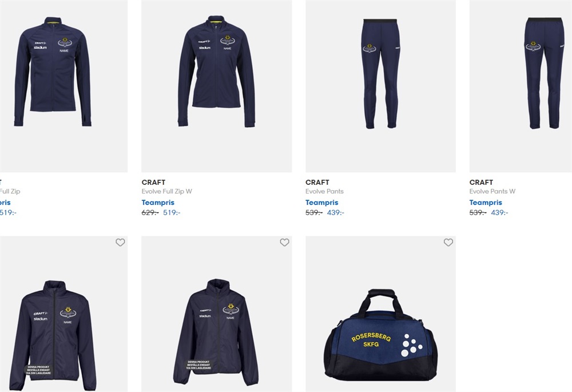Click Teampris label under Evolve Pants

point(321,203)
